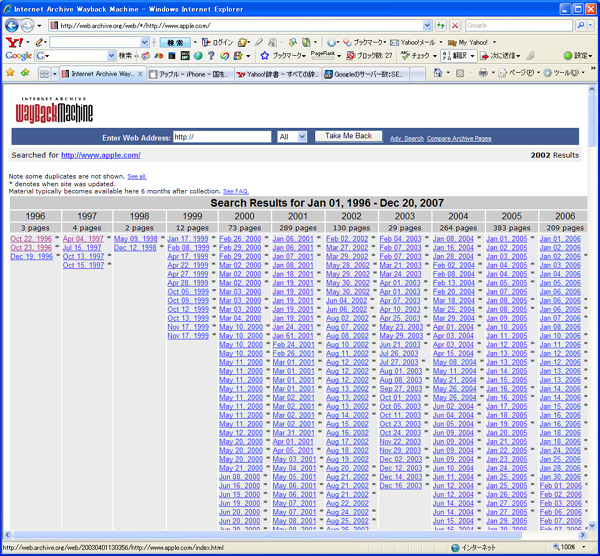Click the Compare Archive Pages link

coord(459,138)
